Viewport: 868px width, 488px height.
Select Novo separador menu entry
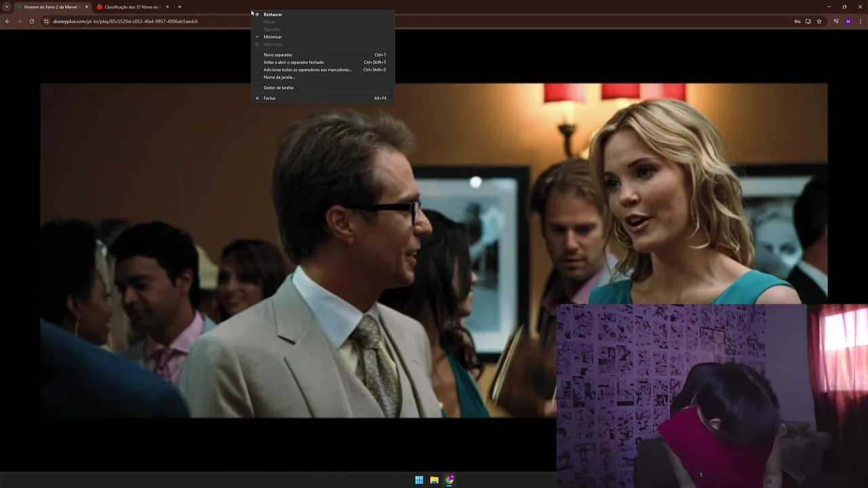point(322,55)
